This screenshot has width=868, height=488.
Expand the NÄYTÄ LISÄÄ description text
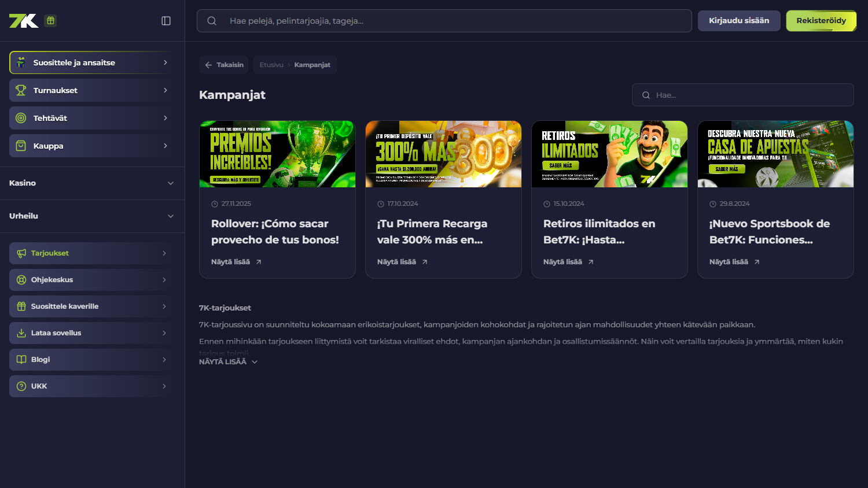coord(229,362)
